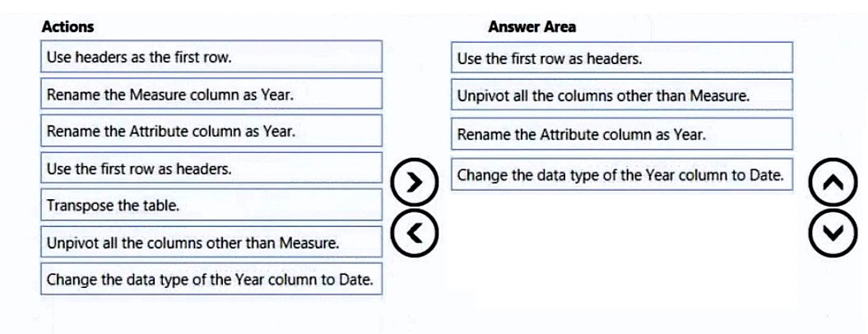Select 'Unpivot all the columns' in Answer Area

coord(622,95)
